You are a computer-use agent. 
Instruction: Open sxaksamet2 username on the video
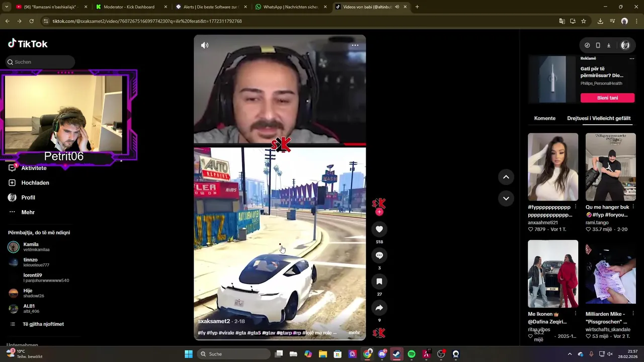coord(214,321)
